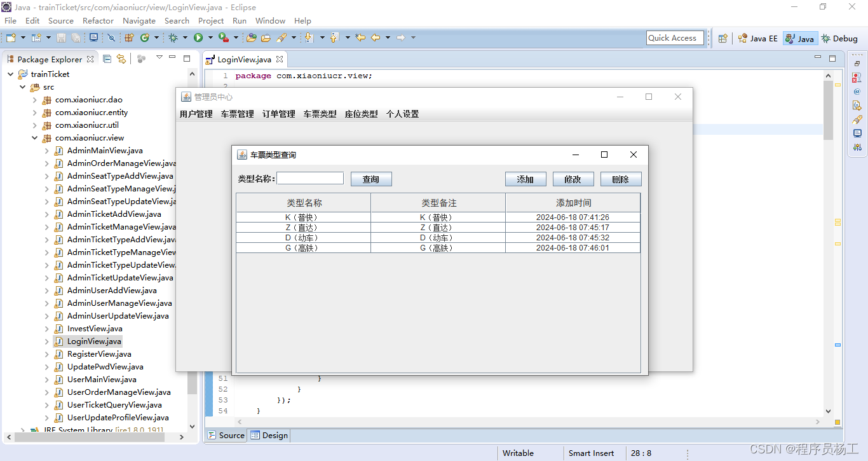Enable the Java perspective button

pos(799,38)
